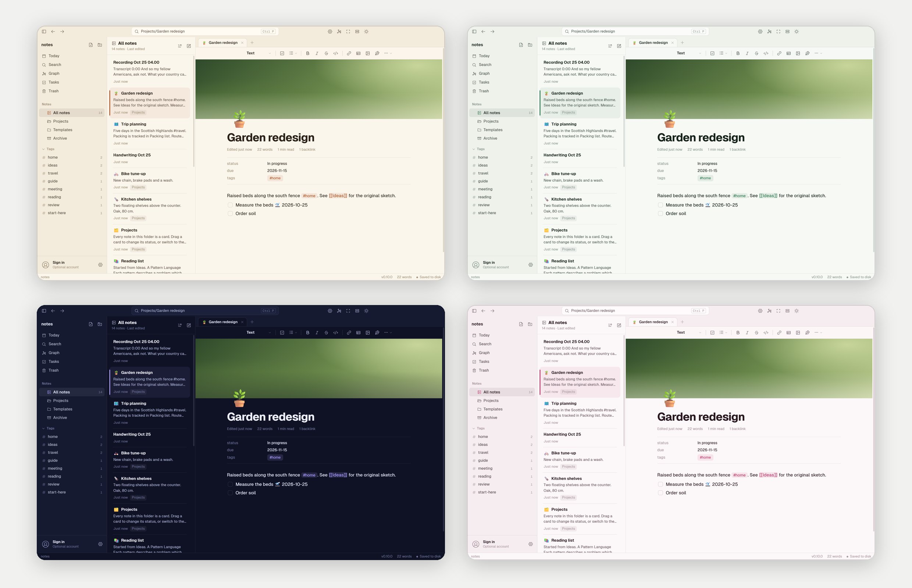Select Garden redesign tab in green window

tap(653, 43)
